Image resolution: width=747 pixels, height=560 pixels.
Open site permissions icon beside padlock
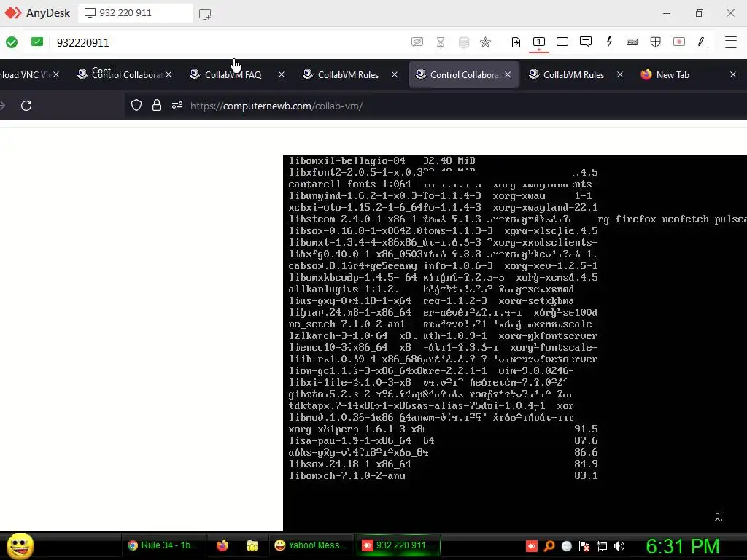pyautogui.click(x=177, y=105)
